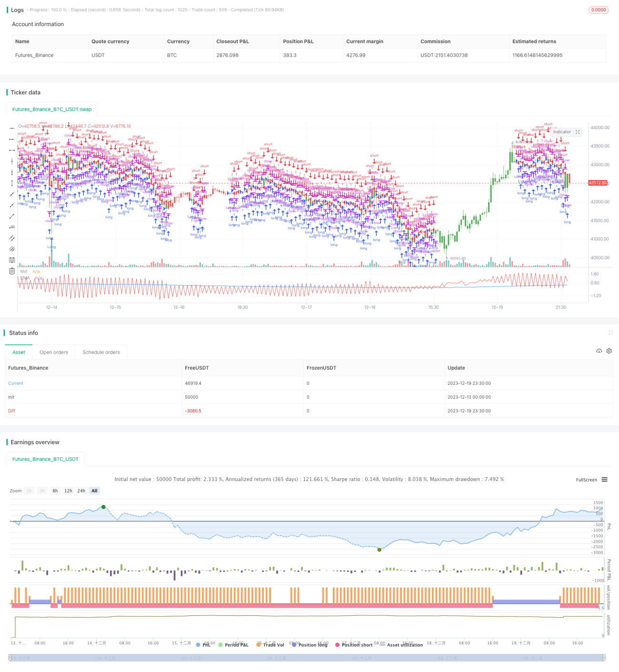Click the cloud download icon
Screen dimensions: 619x672
(x=599, y=351)
